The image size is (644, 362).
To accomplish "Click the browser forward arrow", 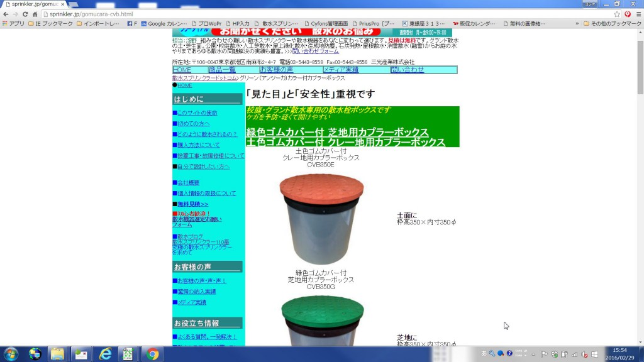I will (x=15, y=14).
